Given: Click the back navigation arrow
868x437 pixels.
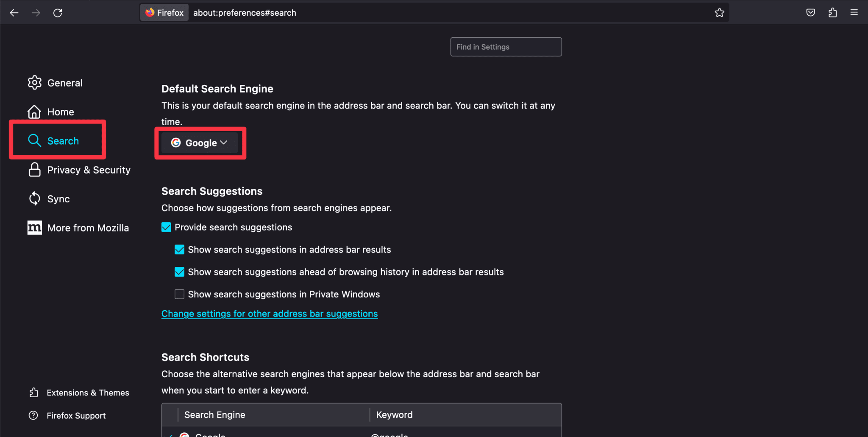Looking at the screenshot, I should [14, 12].
